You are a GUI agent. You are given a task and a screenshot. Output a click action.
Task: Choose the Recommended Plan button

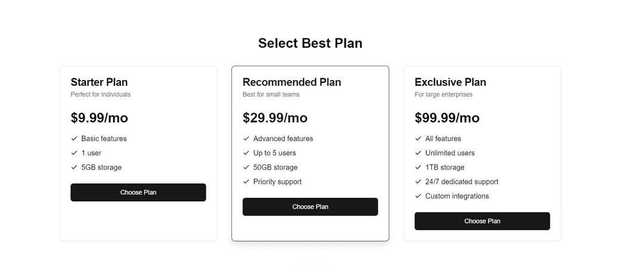pyautogui.click(x=310, y=207)
